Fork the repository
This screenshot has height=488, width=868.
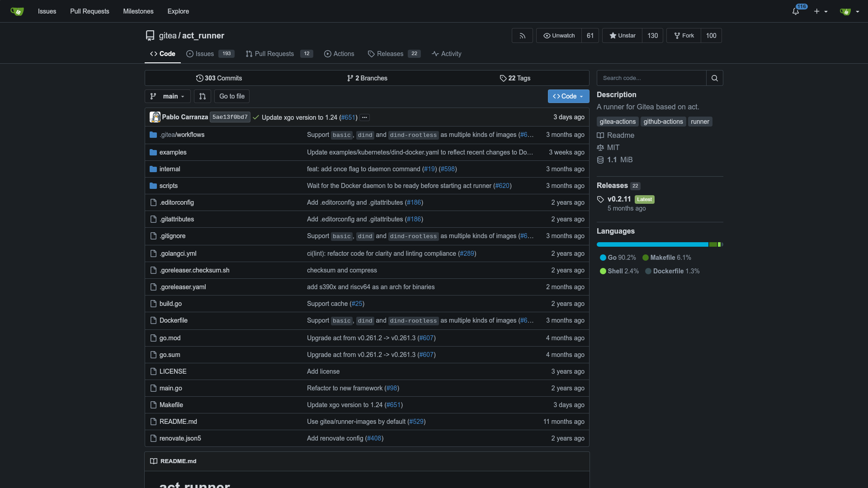(684, 36)
